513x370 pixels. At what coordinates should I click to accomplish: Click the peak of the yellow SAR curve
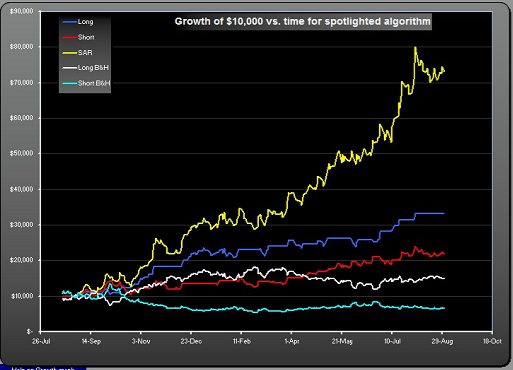415,48
